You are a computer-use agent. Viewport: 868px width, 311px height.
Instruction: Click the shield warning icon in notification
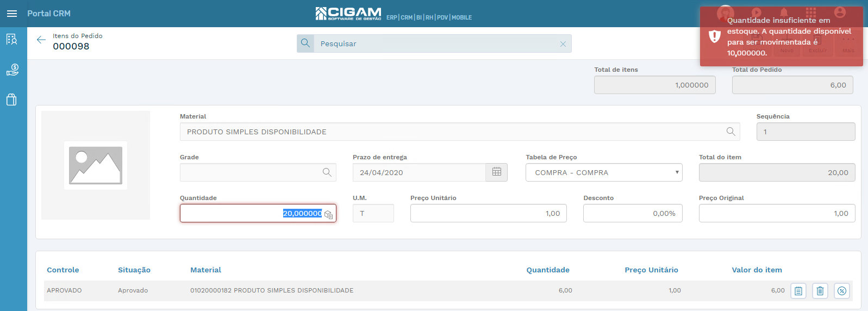714,36
